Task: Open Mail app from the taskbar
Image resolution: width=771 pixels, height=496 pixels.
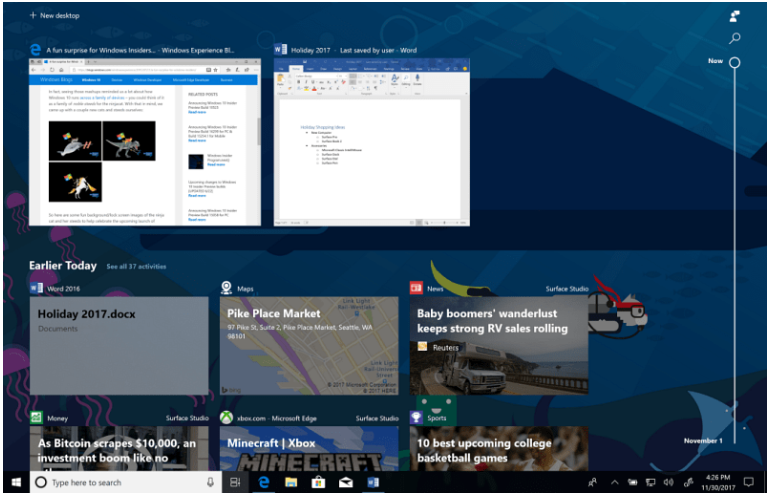Action: pos(346,482)
